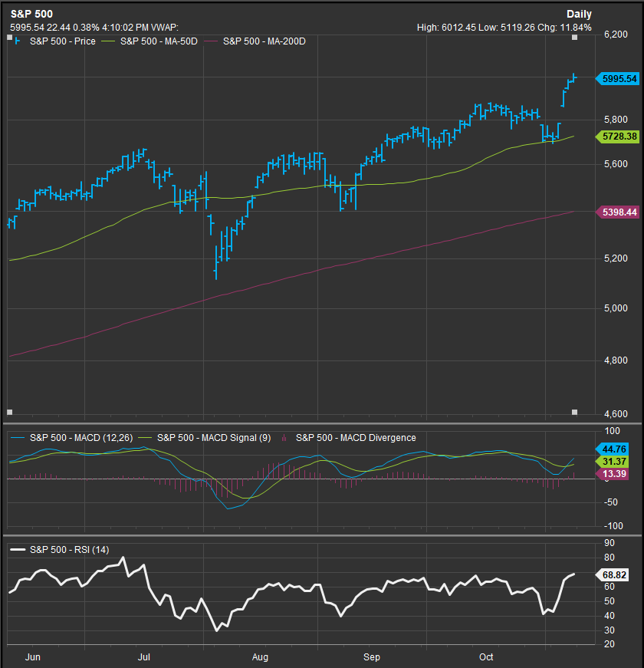Image resolution: width=644 pixels, height=668 pixels.
Task: Toggle the S&P 500 - RSI (14) legend series
Action: 70,550
